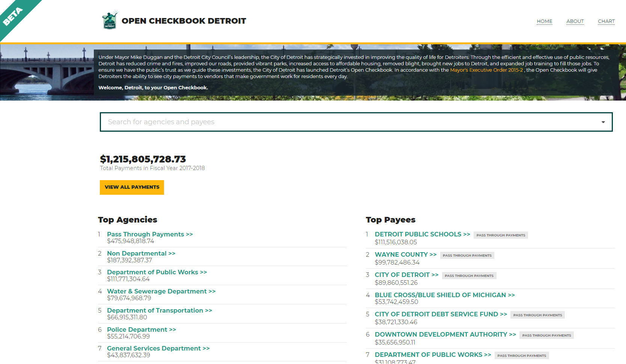View Water & Sewerage Department payments
This screenshot has width=626, height=364.
tap(161, 291)
